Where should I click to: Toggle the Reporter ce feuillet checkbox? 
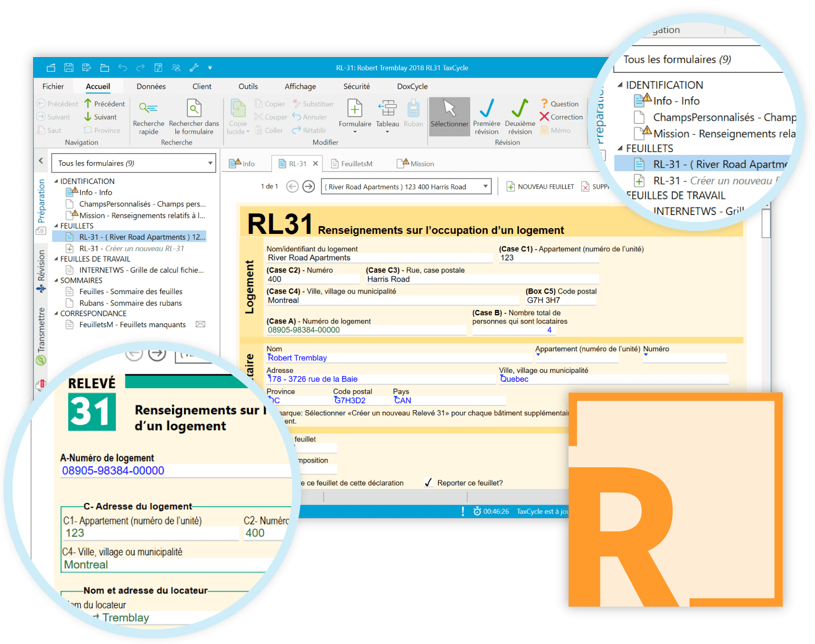428,482
